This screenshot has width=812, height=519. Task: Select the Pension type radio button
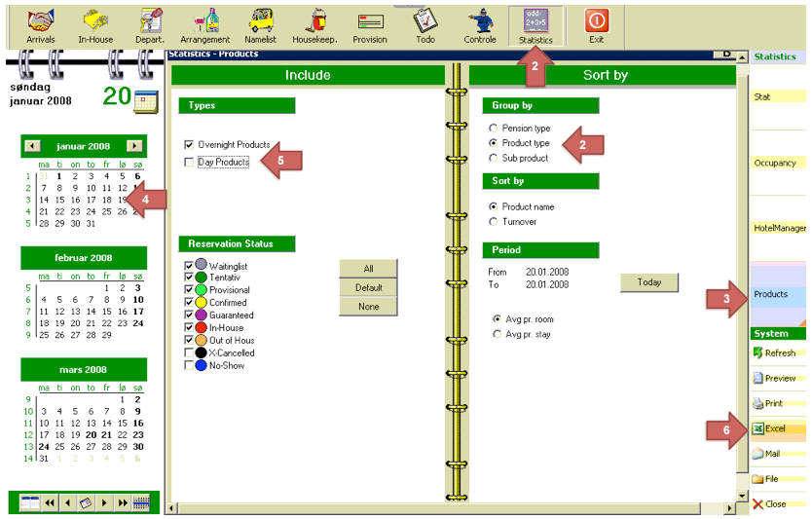click(494, 129)
